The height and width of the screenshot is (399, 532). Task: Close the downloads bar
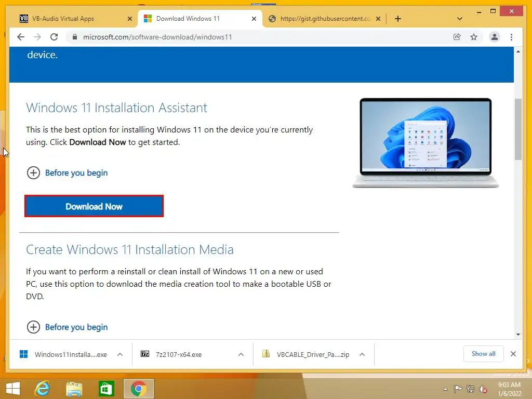pos(513,354)
